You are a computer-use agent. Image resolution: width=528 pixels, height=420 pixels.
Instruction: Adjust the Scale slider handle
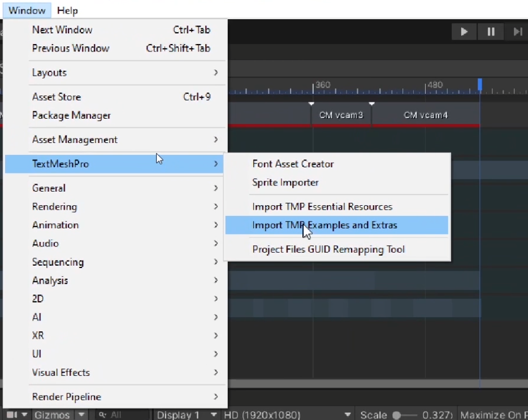click(396, 415)
